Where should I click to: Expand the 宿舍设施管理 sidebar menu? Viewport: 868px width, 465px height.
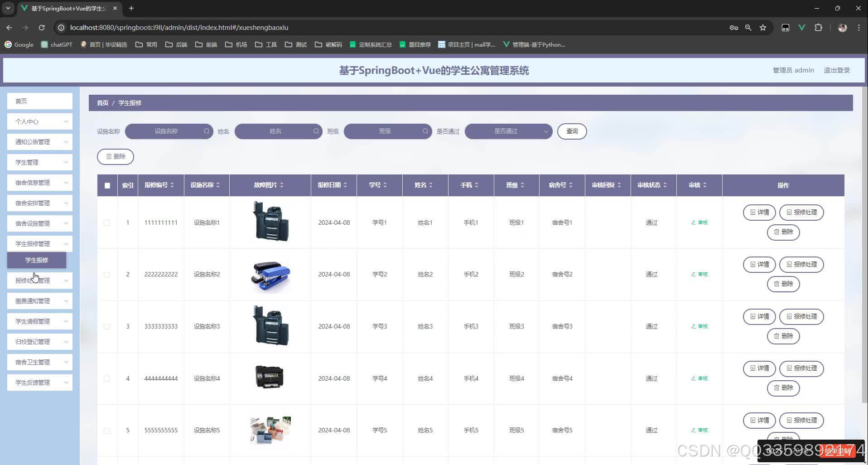[x=40, y=223]
